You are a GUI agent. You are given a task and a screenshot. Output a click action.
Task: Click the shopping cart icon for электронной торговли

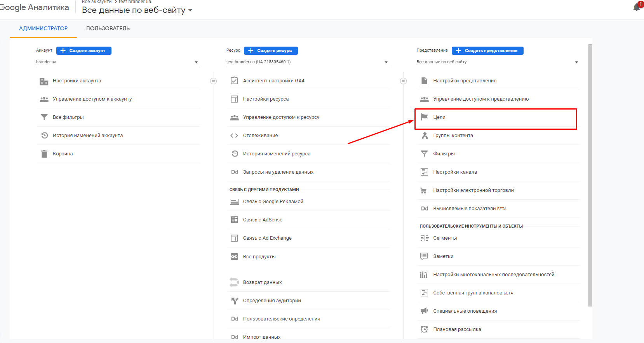pyautogui.click(x=424, y=190)
